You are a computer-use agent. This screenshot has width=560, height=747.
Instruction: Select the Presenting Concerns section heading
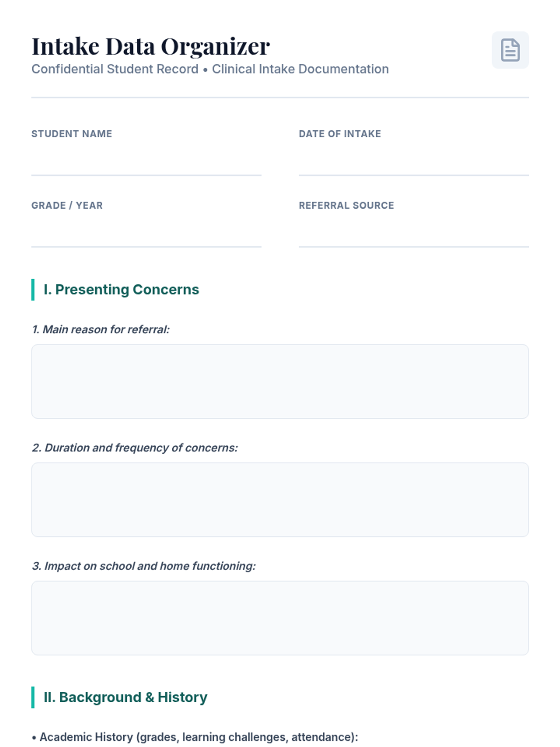click(121, 289)
